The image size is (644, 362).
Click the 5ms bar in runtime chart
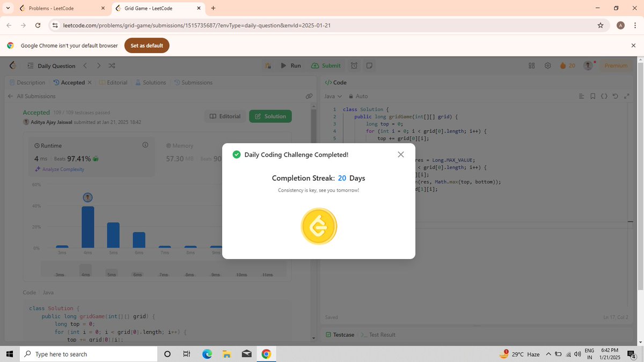coord(113,235)
